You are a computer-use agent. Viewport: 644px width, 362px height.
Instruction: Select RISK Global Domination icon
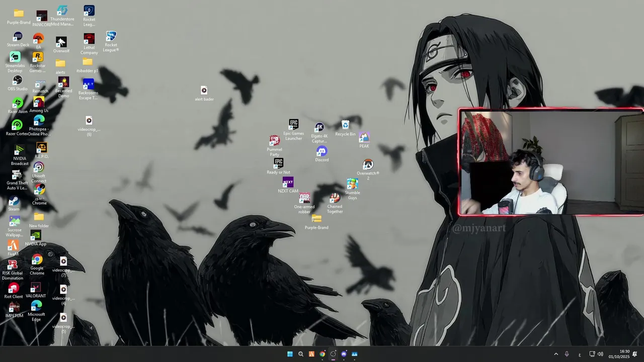(13, 270)
